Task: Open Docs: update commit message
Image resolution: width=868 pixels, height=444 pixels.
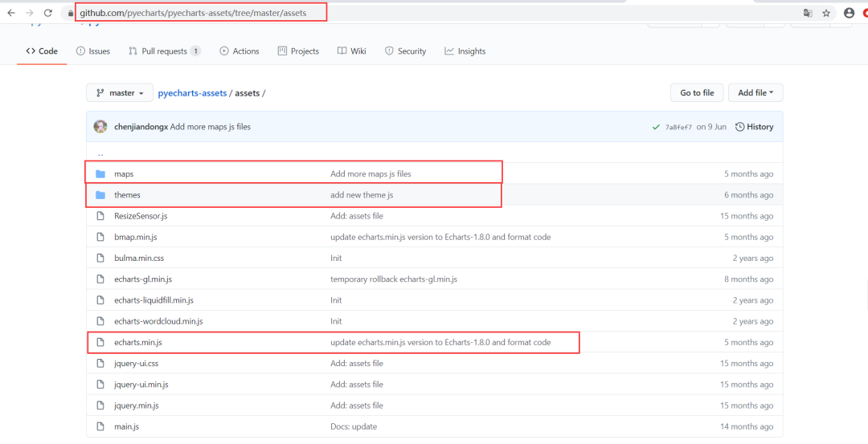Action: 354,426
